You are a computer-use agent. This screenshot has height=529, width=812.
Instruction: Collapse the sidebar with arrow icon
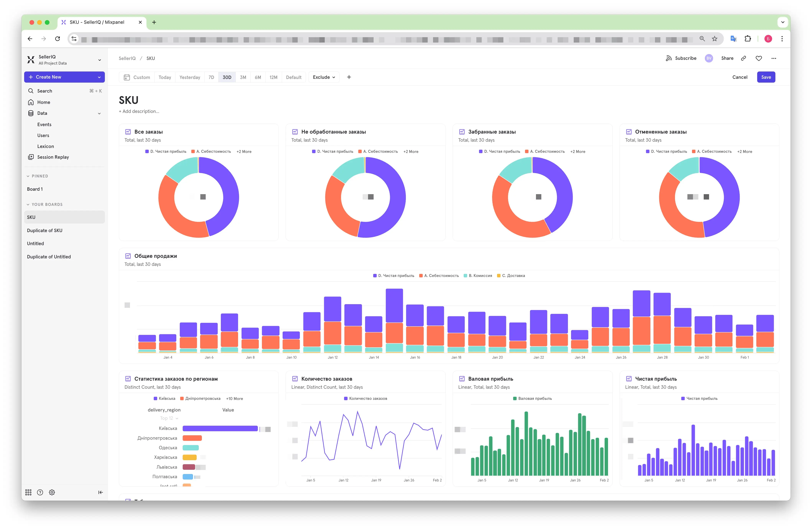click(100, 492)
